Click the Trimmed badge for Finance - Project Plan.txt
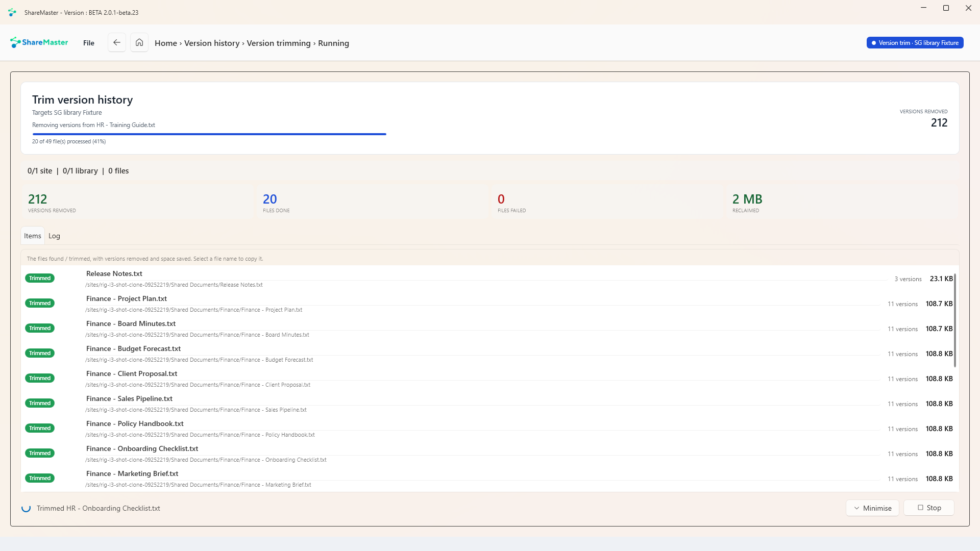 pyautogui.click(x=40, y=303)
